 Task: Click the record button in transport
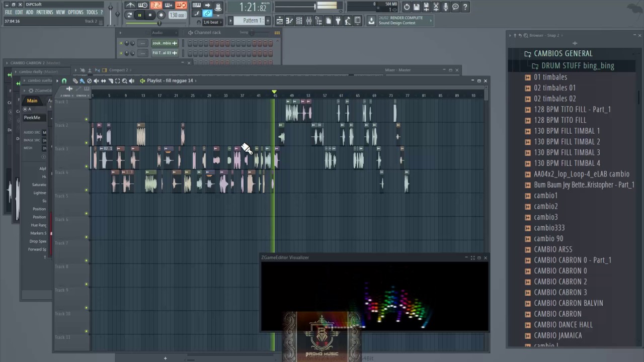(161, 15)
